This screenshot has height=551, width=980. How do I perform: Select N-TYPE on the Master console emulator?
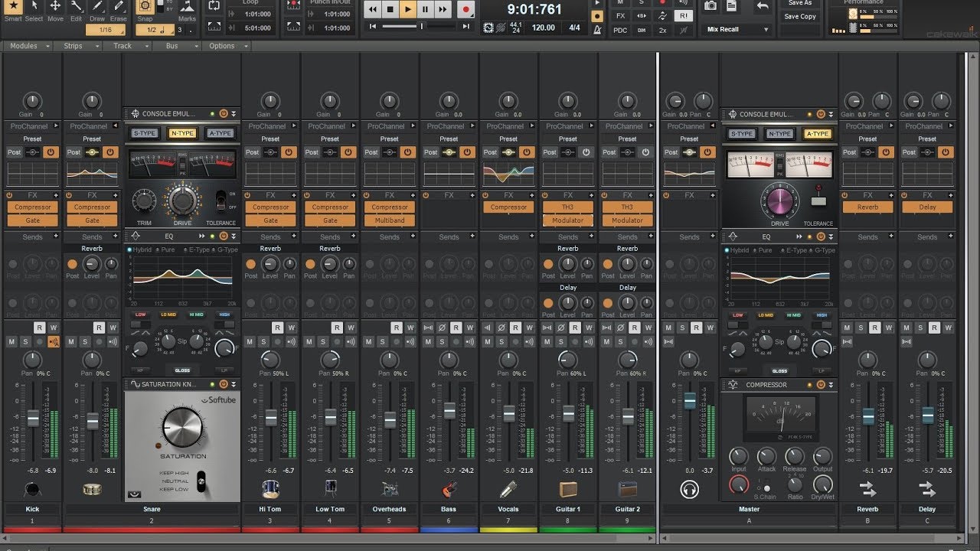[x=779, y=134]
